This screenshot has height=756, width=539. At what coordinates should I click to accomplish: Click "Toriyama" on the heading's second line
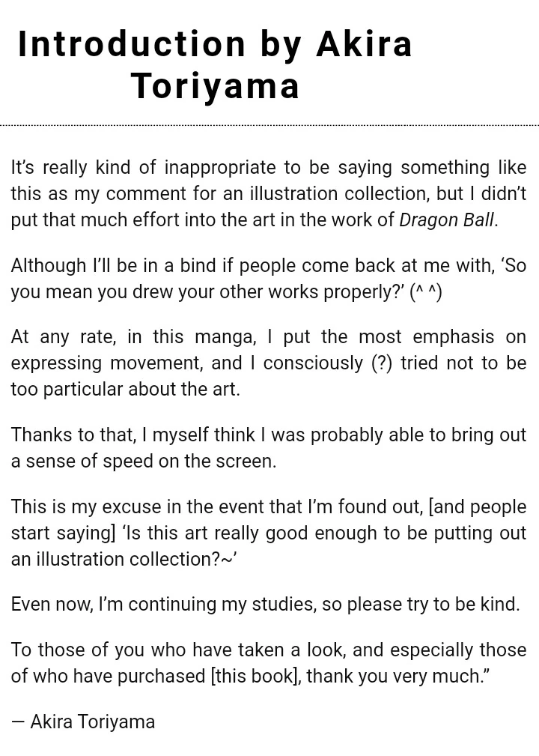click(216, 86)
